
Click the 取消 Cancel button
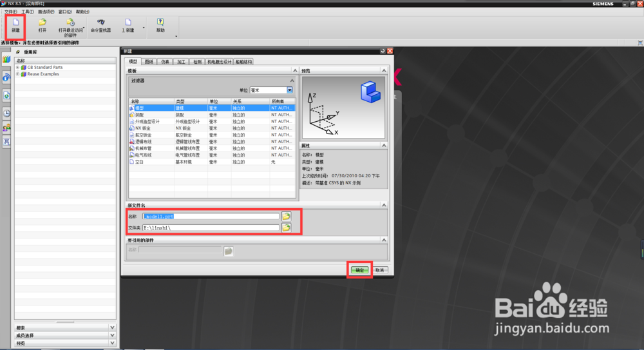coord(380,270)
